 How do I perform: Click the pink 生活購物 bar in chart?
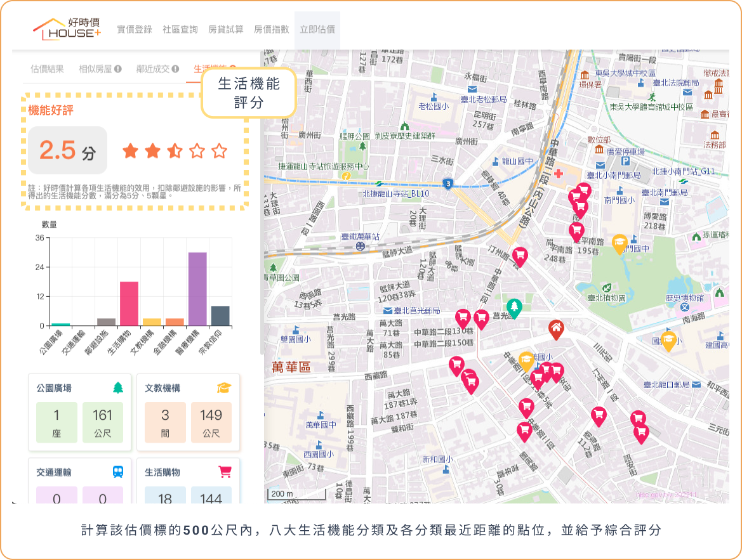tap(129, 304)
